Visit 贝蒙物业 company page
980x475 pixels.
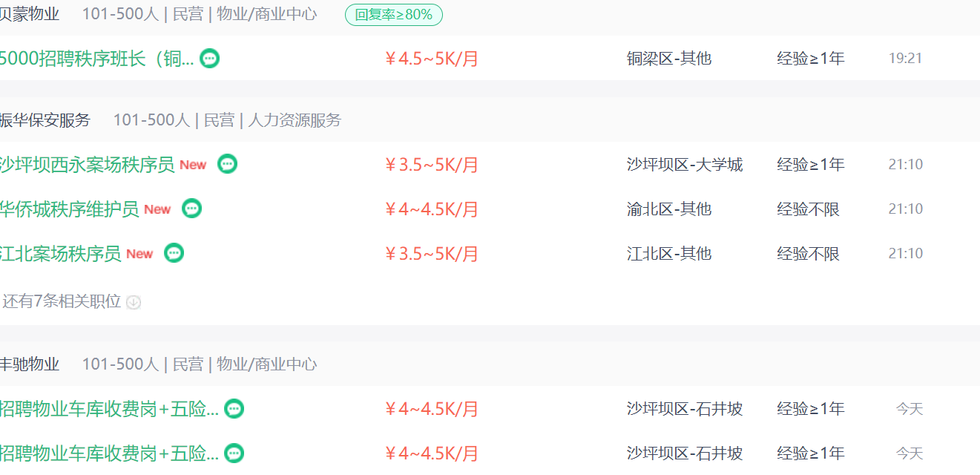30,14
